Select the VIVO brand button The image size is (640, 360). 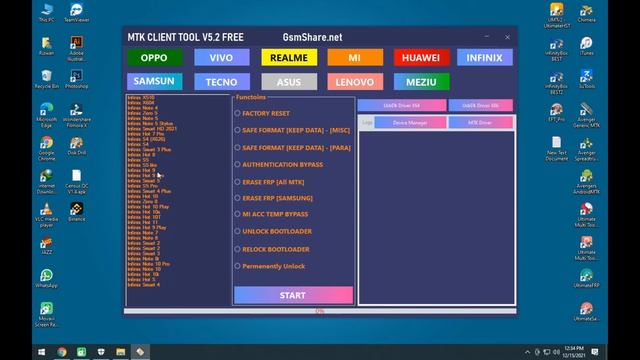tap(222, 58)
